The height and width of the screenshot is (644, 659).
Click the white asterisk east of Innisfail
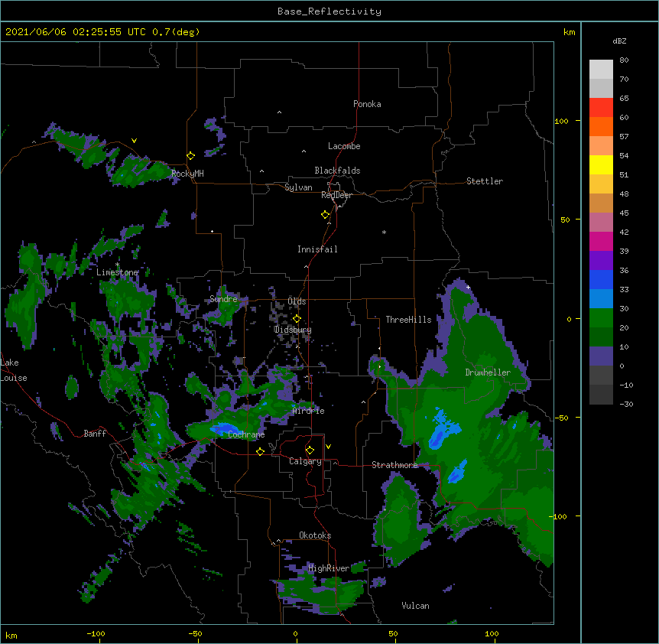384,232
